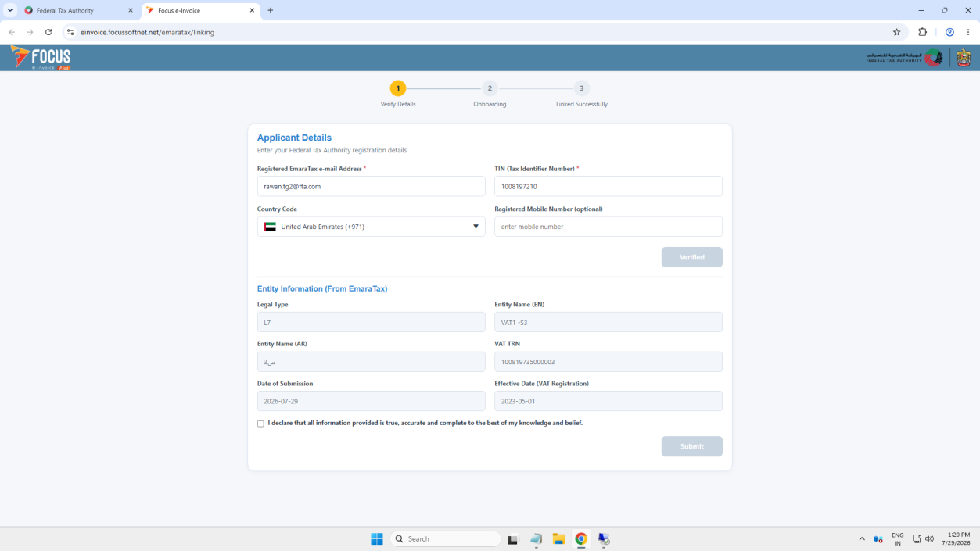Open File Explorer from the taskbar
The width and height of the screenshot is (980, 551).
[558, 538]
